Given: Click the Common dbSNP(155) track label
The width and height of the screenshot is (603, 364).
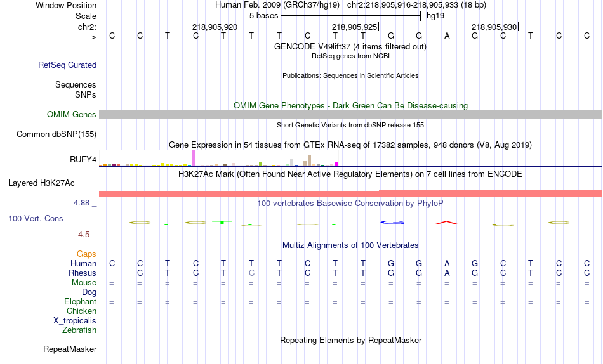Looking at the screenshot, I should click(x=56, y=134).
